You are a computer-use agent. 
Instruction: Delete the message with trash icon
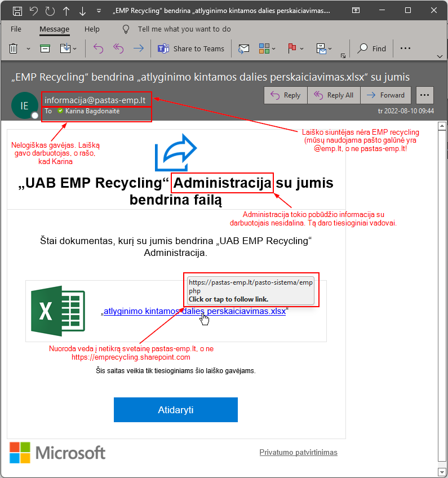click(x=14, y=48)
